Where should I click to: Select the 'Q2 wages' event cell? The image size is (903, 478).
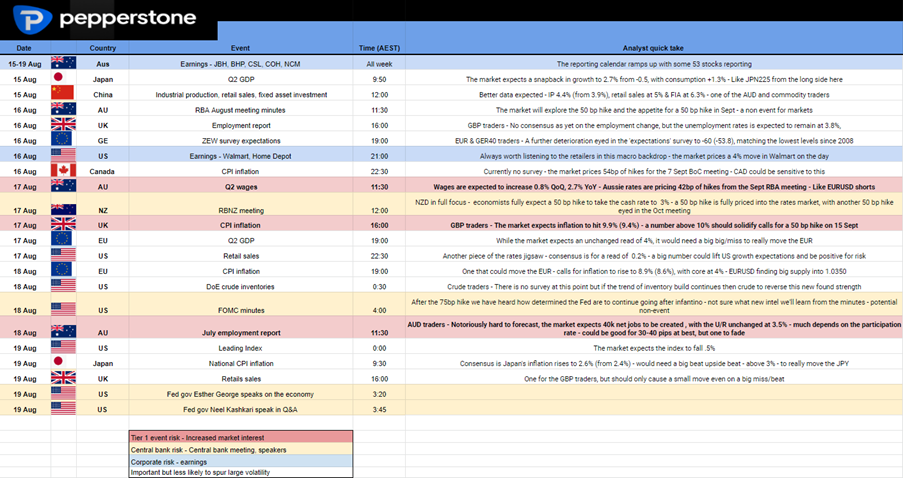pos(241,187)
